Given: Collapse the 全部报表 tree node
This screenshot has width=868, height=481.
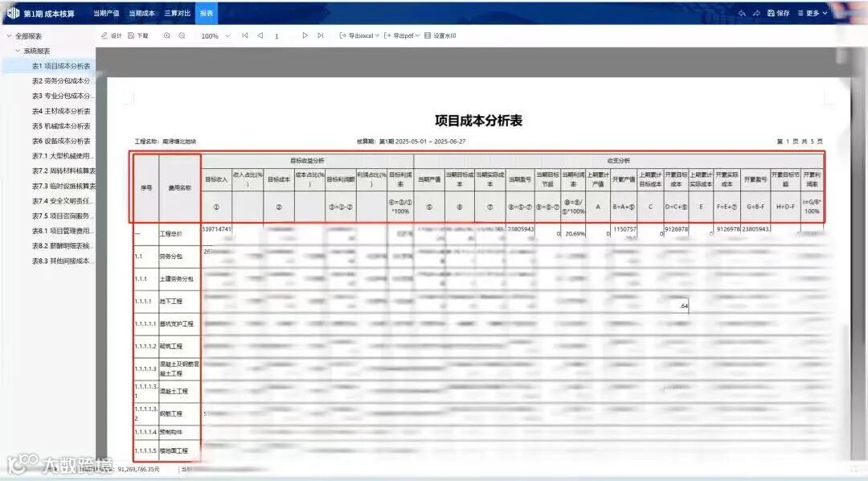Looking at the screenshot, I should pos(9,35).
